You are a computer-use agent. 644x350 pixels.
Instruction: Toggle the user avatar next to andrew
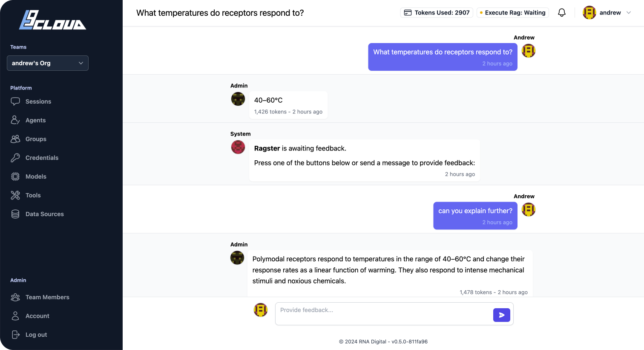[589, 12]
